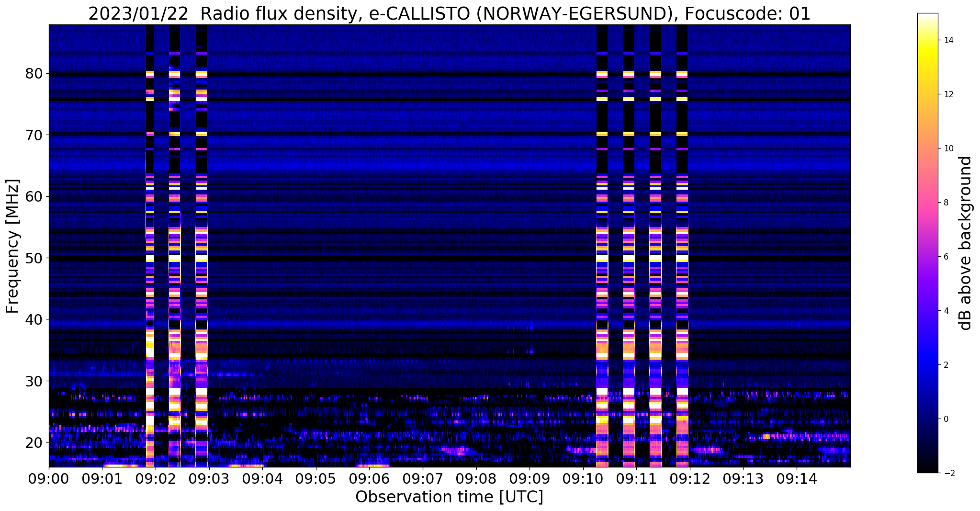Click the 30 MHz frequency tick label
This screenshot has width=980, height=511.
click(x=34, y=381)
